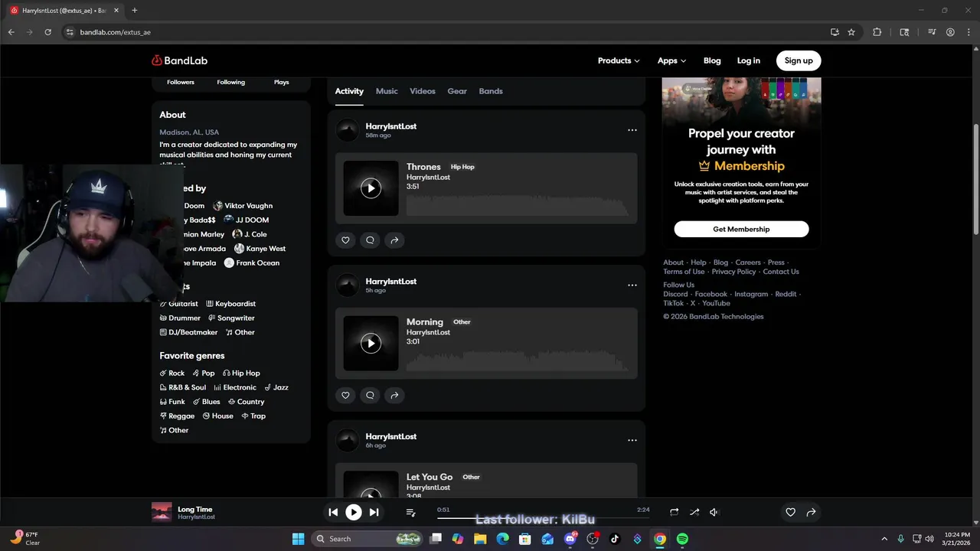
Task: Open the Viktor Vaughn artist link
Action: tap(243, 206)
